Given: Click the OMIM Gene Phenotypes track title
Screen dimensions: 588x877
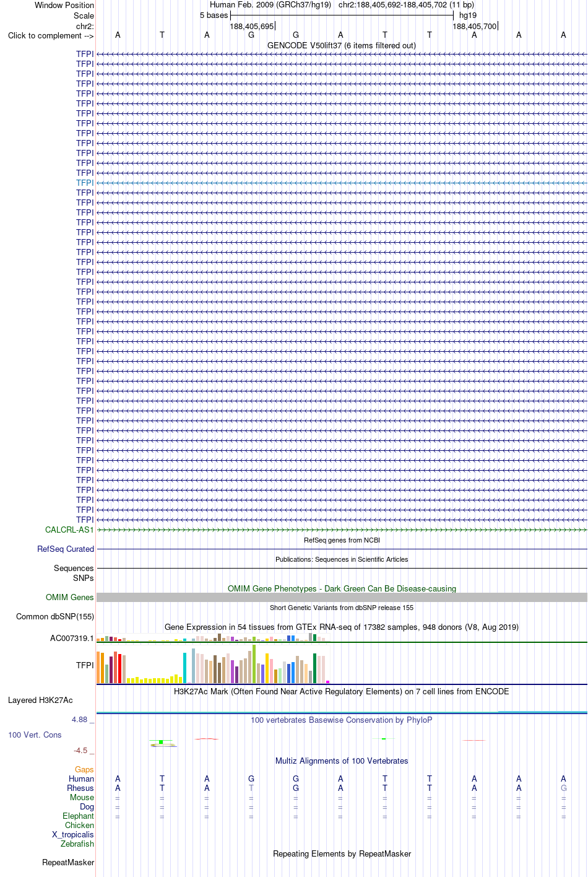Looking at the screenshot, I should [x=342, y=588].
